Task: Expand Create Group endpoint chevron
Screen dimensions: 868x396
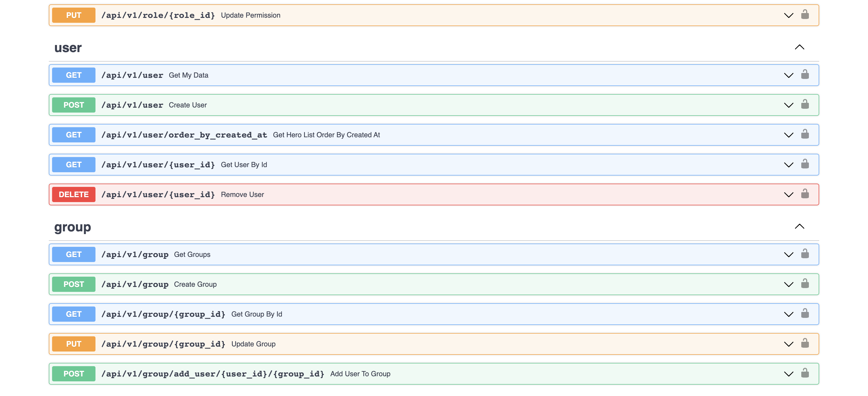Action: pyautogui.click(x=789, y=285)
